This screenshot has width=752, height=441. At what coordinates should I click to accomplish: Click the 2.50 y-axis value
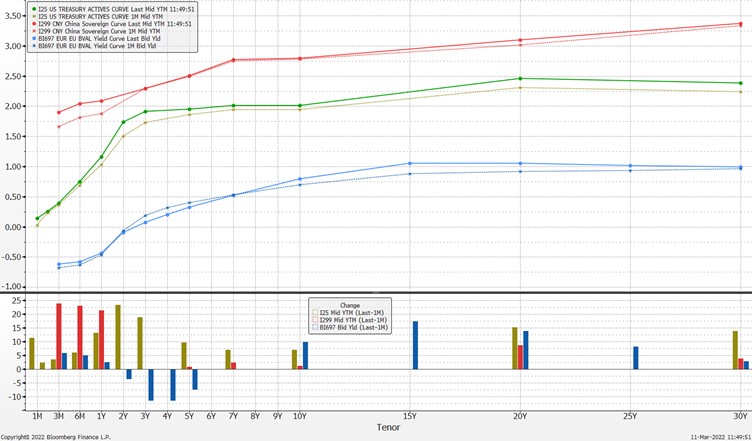coord(13,76)
